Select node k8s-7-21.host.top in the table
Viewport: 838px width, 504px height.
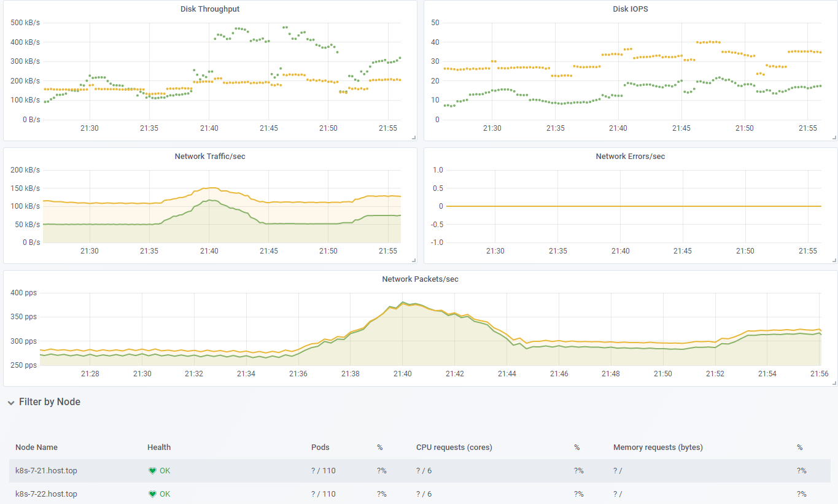click(46, 471)
